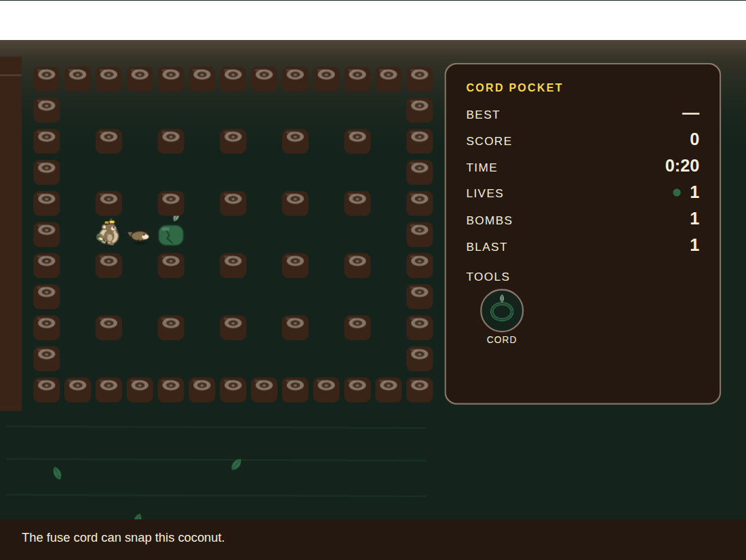The width and height of the screenshot is (746, 560).
Task: Click the stump directly below the bear
Action: [109, 266]
